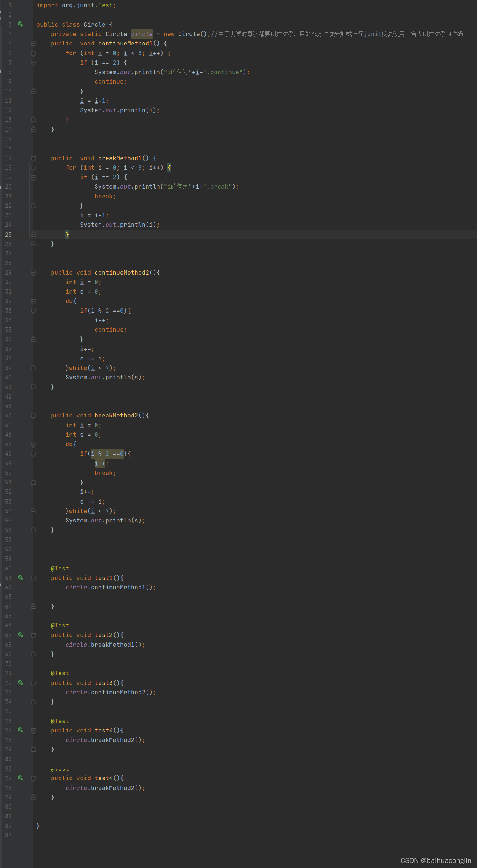Click the 'break;' statement on line 21

(x=105, y=196)
